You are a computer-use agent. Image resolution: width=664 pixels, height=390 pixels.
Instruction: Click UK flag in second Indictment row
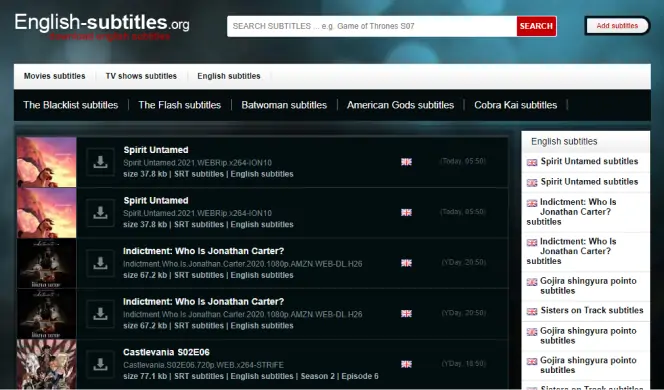[407, 313]
